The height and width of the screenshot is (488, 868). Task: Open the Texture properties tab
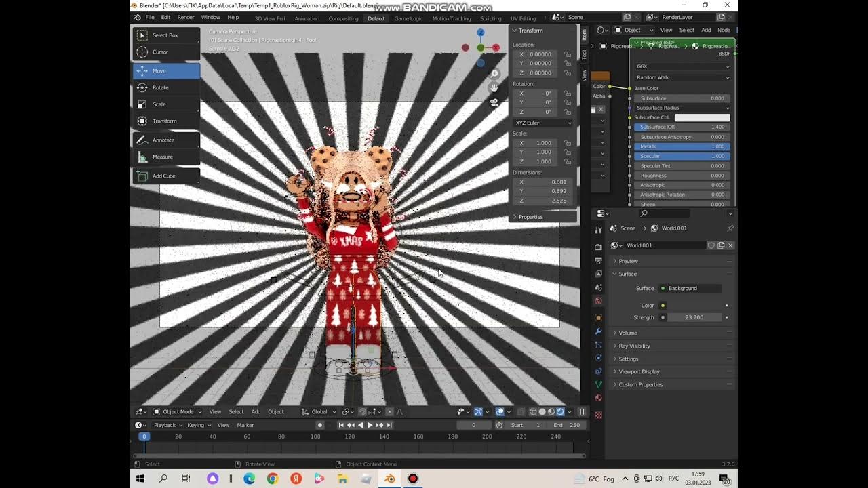598,415
